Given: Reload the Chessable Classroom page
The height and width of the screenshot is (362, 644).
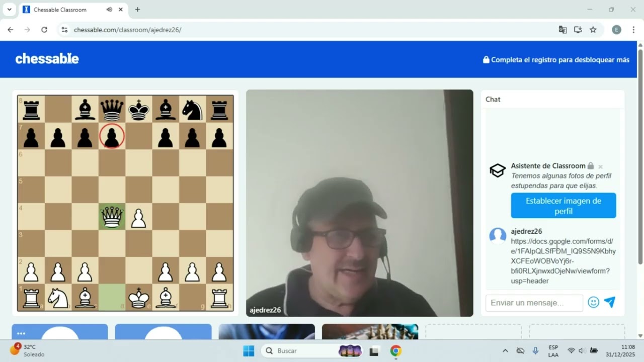Looking at the screenshot, I should pyautogui.click(x=44, y=30).
